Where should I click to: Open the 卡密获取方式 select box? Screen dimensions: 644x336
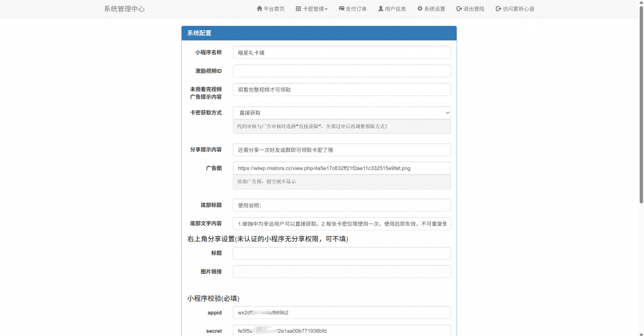pos(341,112)
